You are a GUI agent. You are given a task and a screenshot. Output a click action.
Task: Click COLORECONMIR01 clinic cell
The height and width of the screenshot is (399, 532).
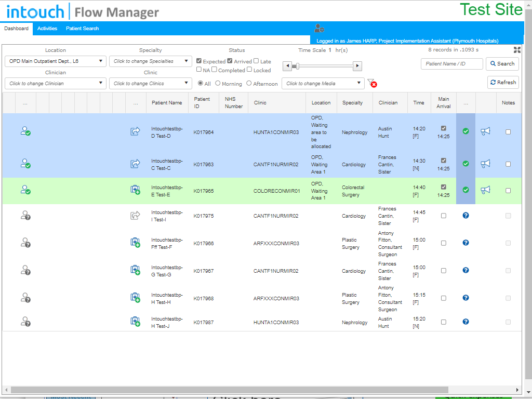pos(276,191)
